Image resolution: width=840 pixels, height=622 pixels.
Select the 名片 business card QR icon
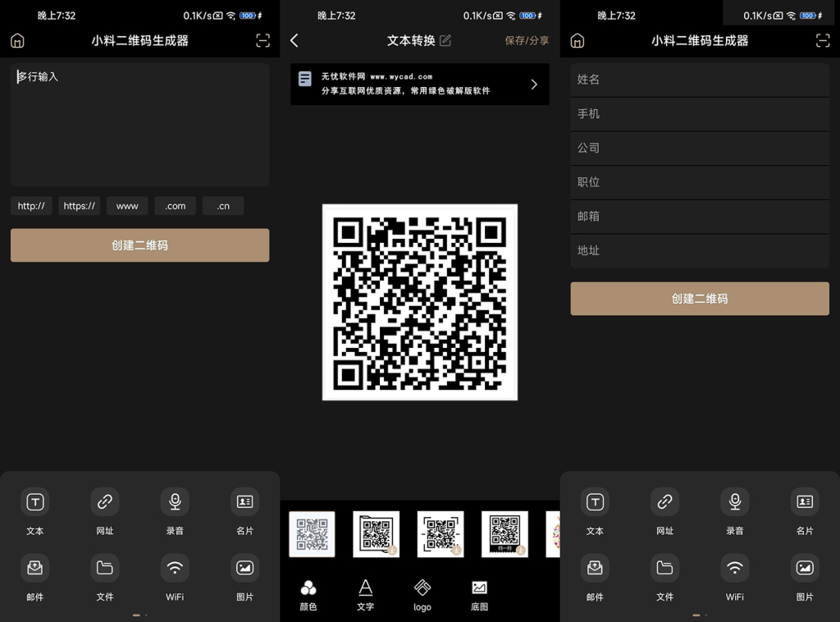tap(244, 501)
